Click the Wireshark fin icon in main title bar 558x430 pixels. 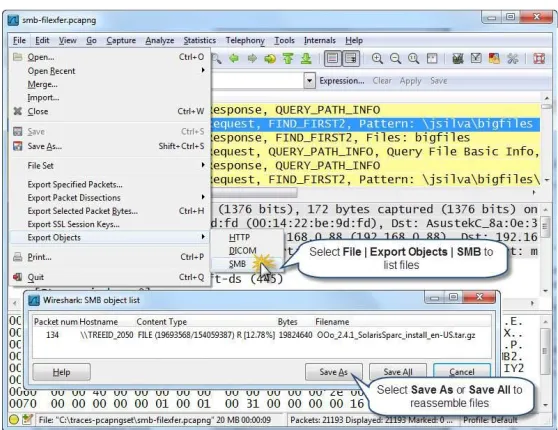13,20
